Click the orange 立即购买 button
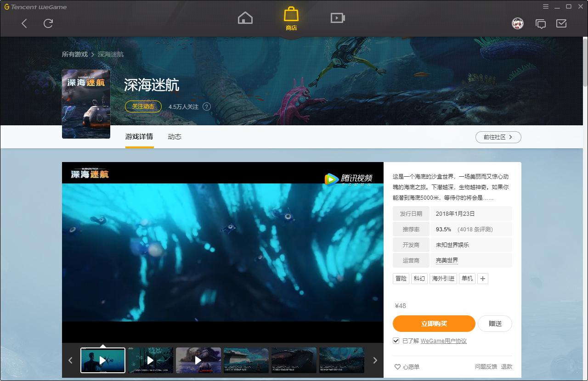588x381 pixels. click(x=434, y=324)
